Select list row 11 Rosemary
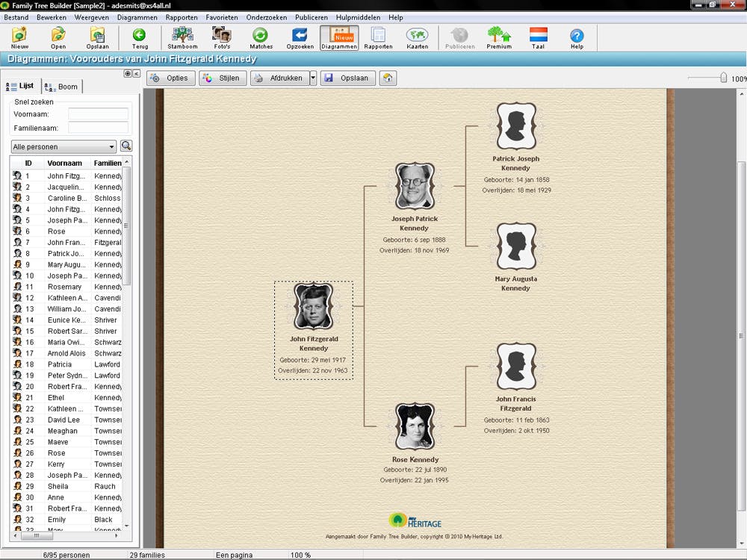This screenshot has width=747, height=560. (x=66, y=287)
